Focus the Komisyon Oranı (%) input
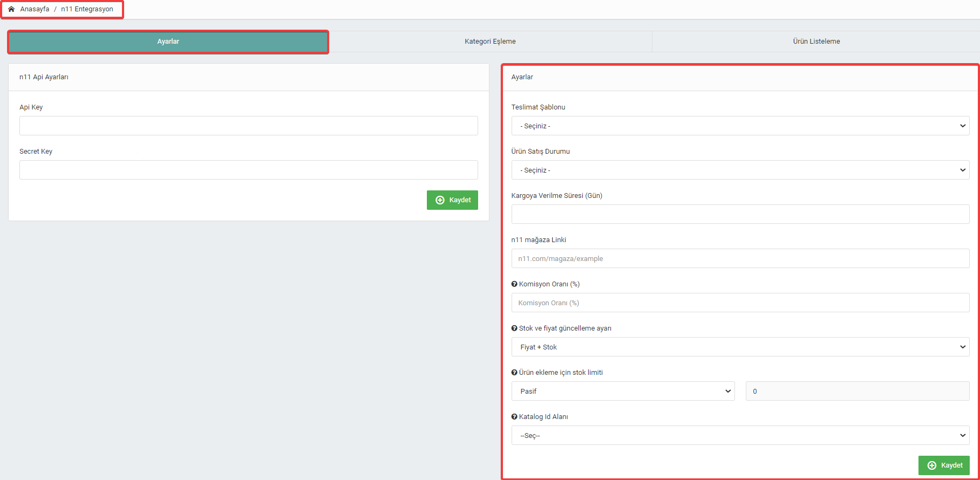 tap(740, 303)
